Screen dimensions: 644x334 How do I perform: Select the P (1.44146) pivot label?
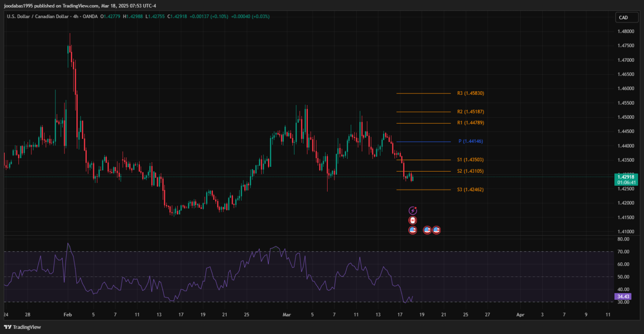[471, 141]
